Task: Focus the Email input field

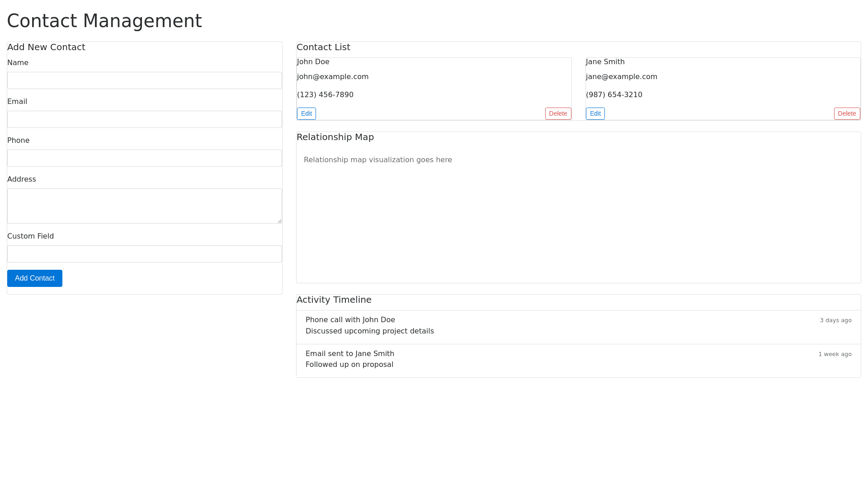Action: pos(145,119)
